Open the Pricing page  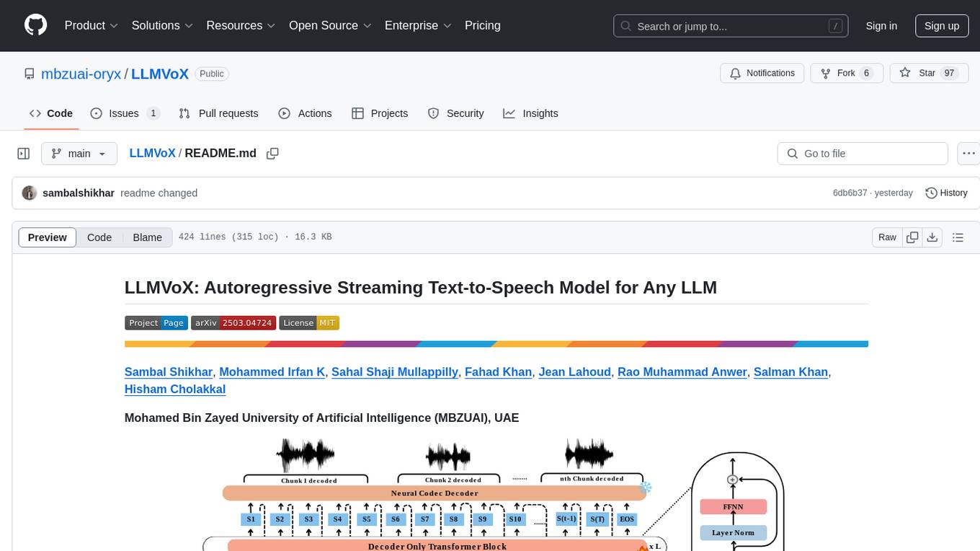click(483, 25)
